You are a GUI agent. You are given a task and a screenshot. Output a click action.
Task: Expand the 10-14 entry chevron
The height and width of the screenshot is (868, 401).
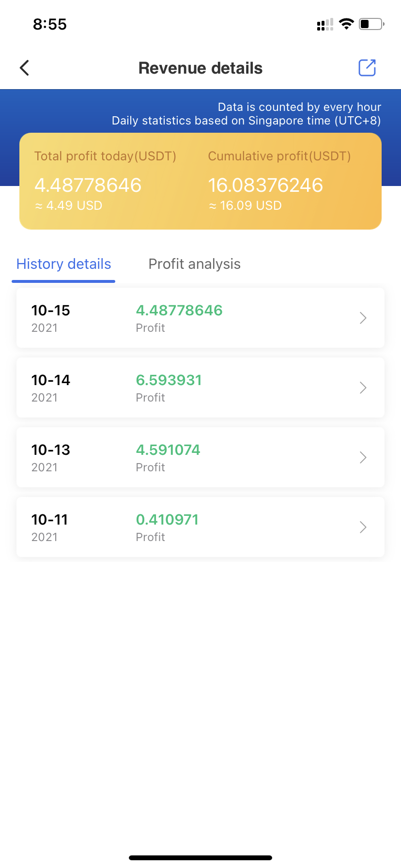(363, 387)
